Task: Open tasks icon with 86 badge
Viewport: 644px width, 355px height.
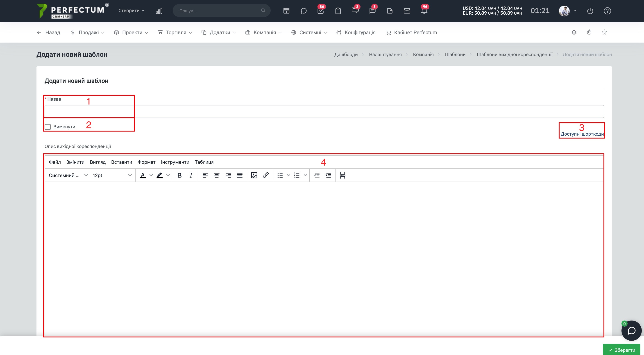Action: pyautogui.click(x=321, y=11)
